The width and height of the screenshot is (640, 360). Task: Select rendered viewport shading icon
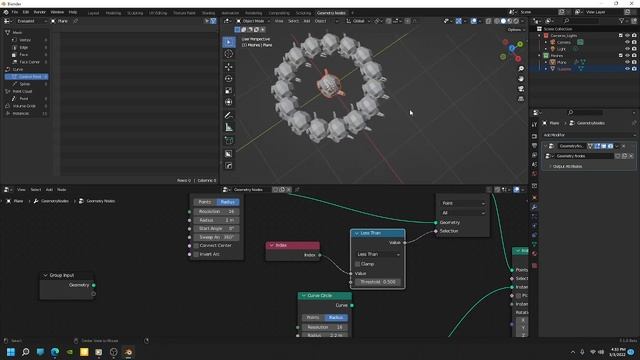[516, 21]
